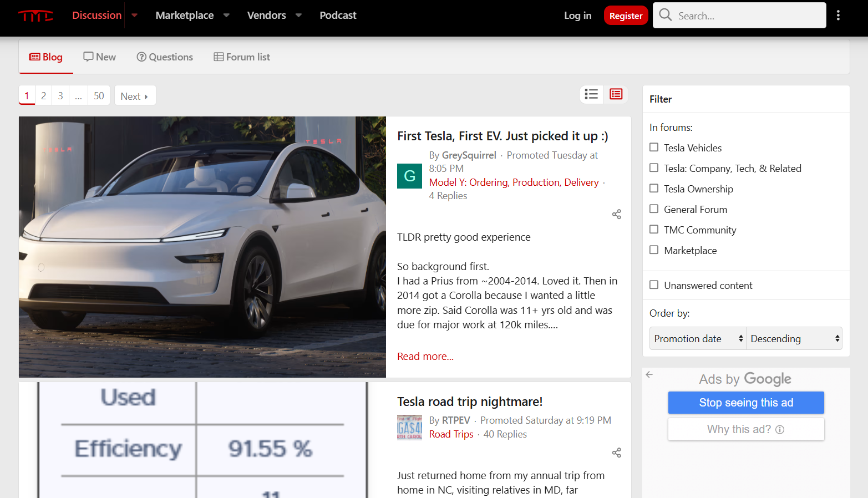
Task: Check the Tesla Vehicles forum filter
Action: click(x=654, y=147)
